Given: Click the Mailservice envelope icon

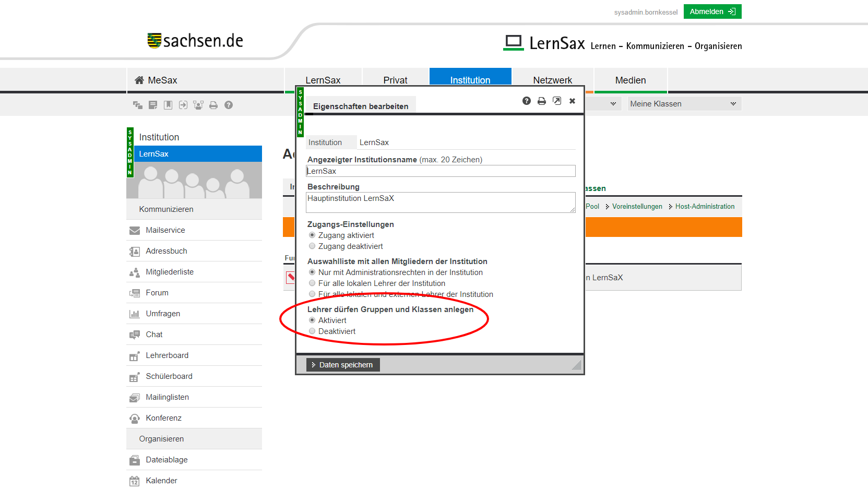Looking at the screenshot, I should tap(135, 230).
